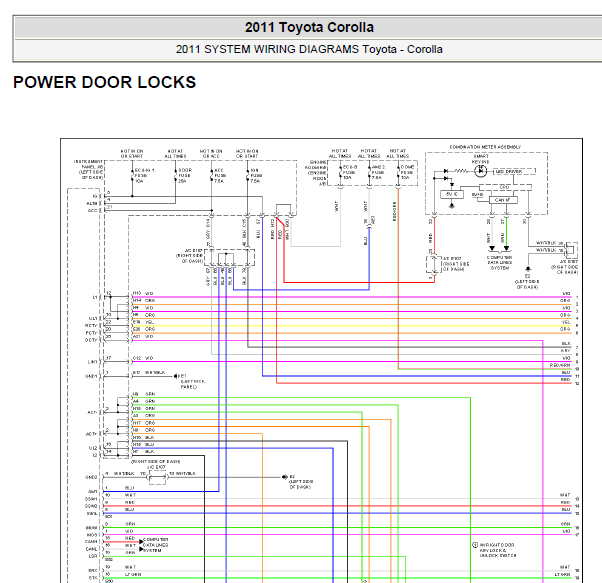
Task: Click the 'ACC' terminal label
Action: (93, 210)
